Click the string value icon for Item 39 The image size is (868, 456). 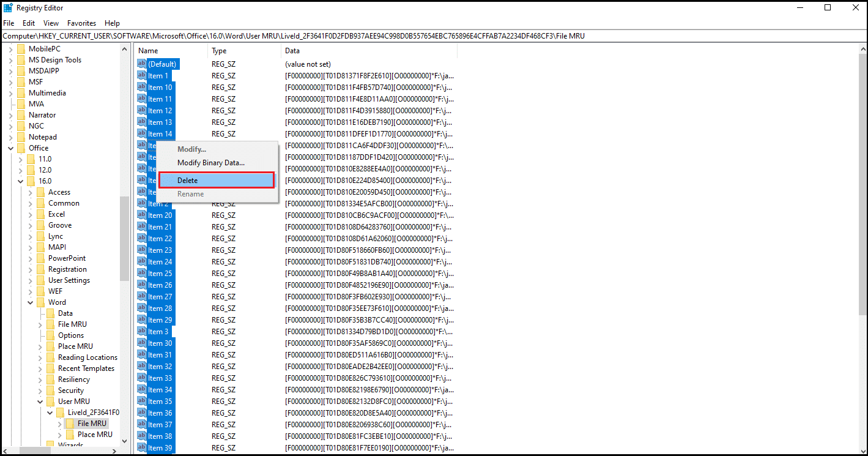(x=142, y=448)
